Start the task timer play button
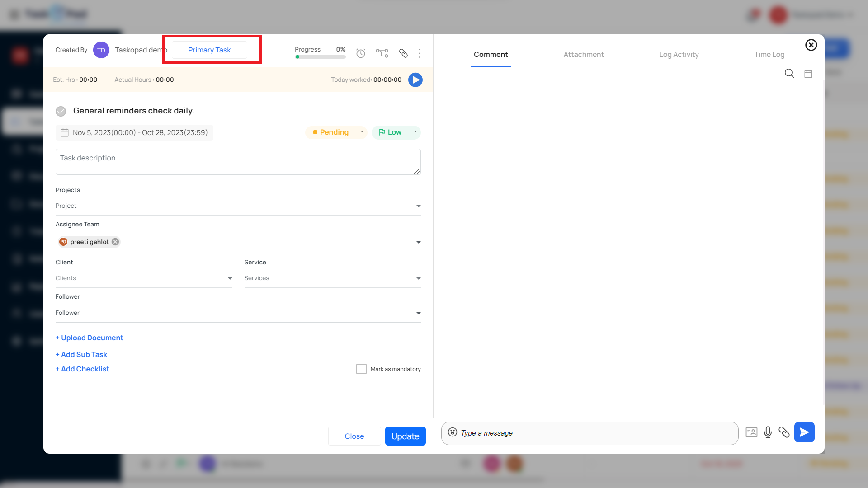This screenshot has width=868, height=488. (x=415, y=80)
